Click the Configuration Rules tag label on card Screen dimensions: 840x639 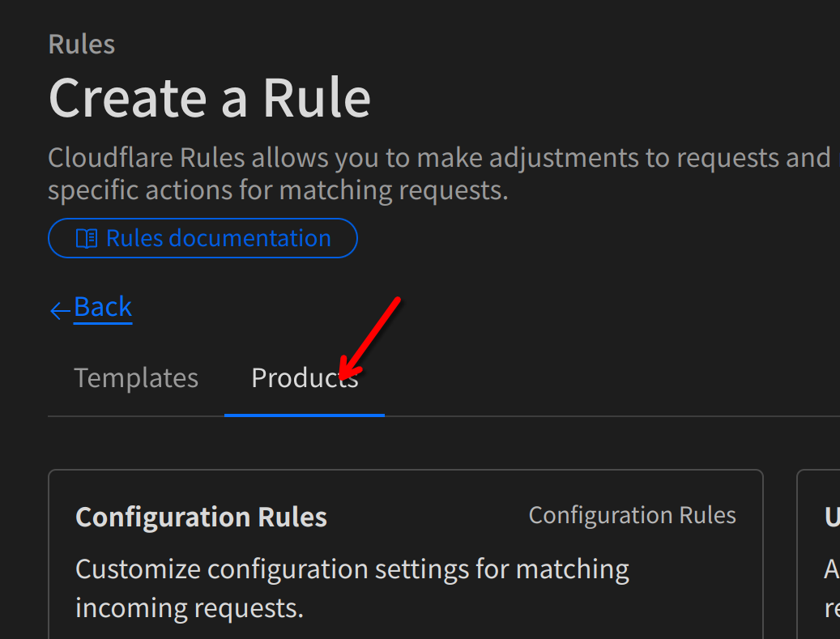(632, 515)
